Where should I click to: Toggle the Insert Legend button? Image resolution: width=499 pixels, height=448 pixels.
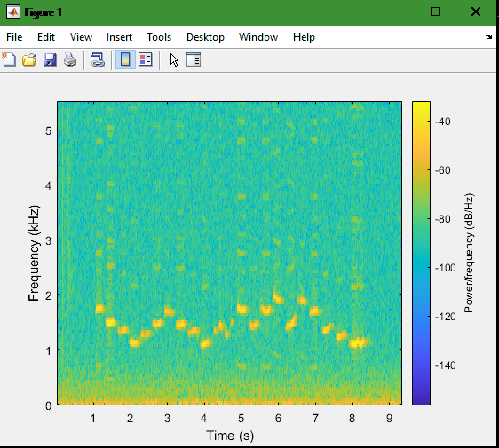pyautogui.click(x=146, y=59)
